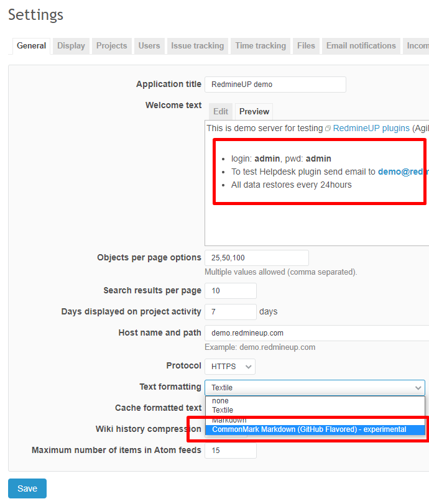Click the Search results per page field
Viewport: 429px width, 504px height.
(x=231, y=291)
